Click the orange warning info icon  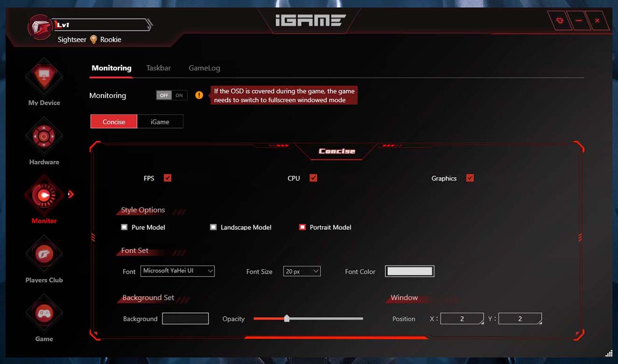(x=199, y=95)
